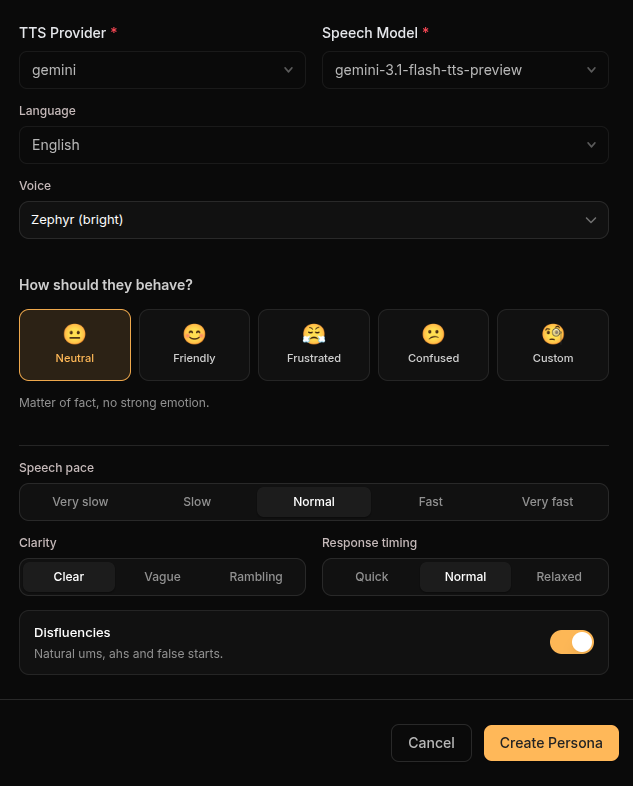Click the Create Persona button

click(551, 743)
